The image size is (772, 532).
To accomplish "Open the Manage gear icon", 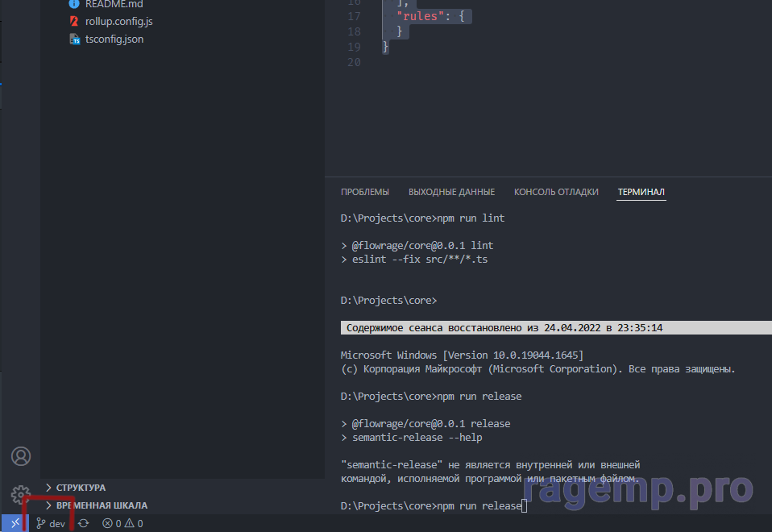I will (21, 494).
